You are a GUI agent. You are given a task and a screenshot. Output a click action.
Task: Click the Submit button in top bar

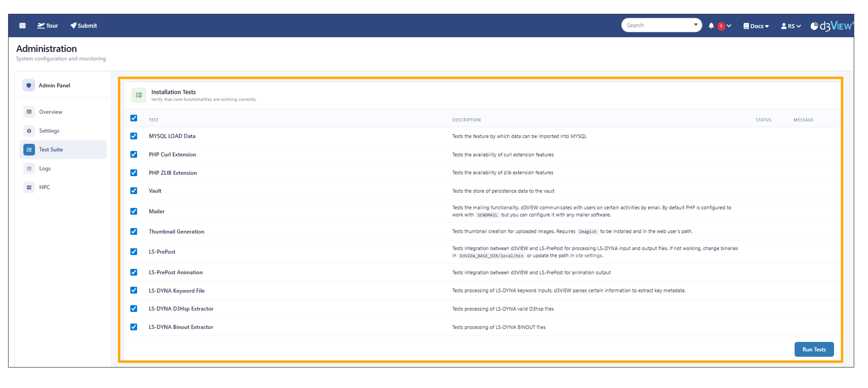coord(84,26)
